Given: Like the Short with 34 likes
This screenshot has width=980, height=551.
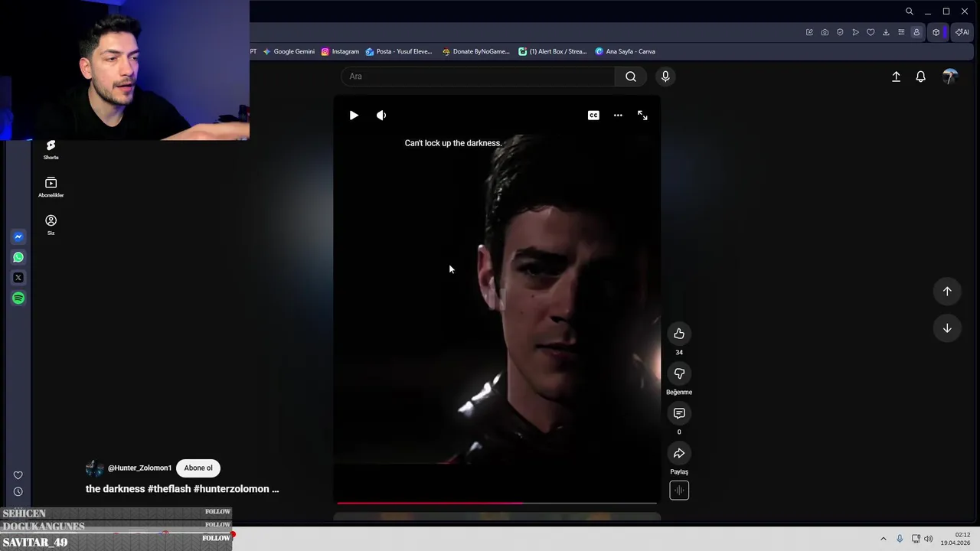Looking at the screenshot, I should pyautogui.click(x=679, y=334).
